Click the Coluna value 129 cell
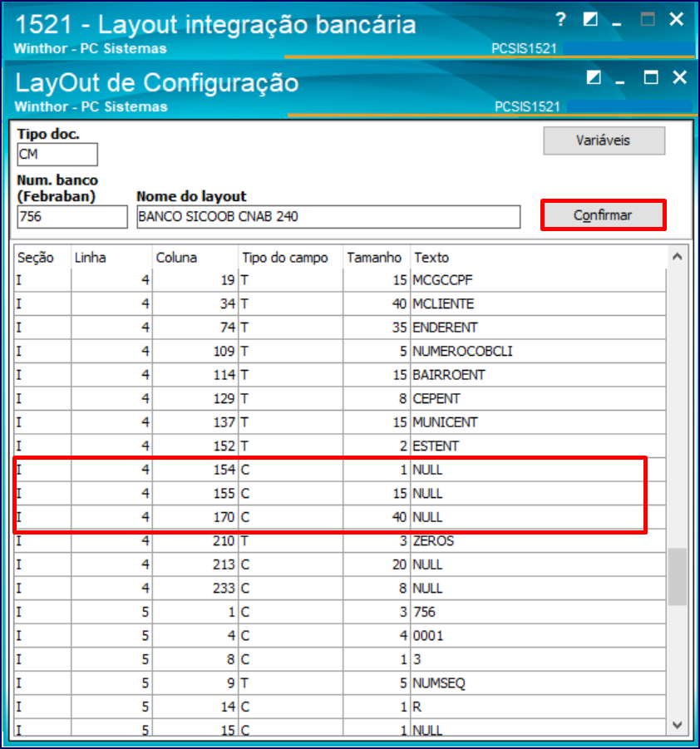Screen dimensions: 700x749 (195, 399)
